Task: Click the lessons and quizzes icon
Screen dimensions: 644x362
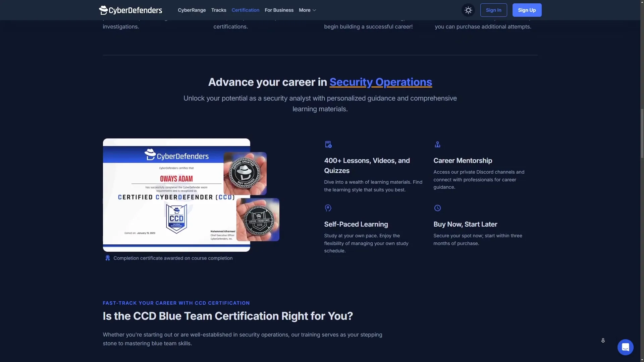Action: pyautogui.click(x=328, y=144)
